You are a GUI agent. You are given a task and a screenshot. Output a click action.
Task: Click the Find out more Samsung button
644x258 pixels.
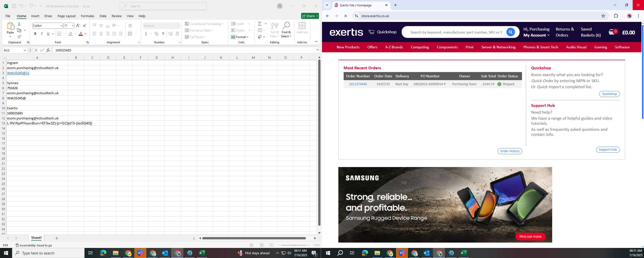(x=530, y=237)
